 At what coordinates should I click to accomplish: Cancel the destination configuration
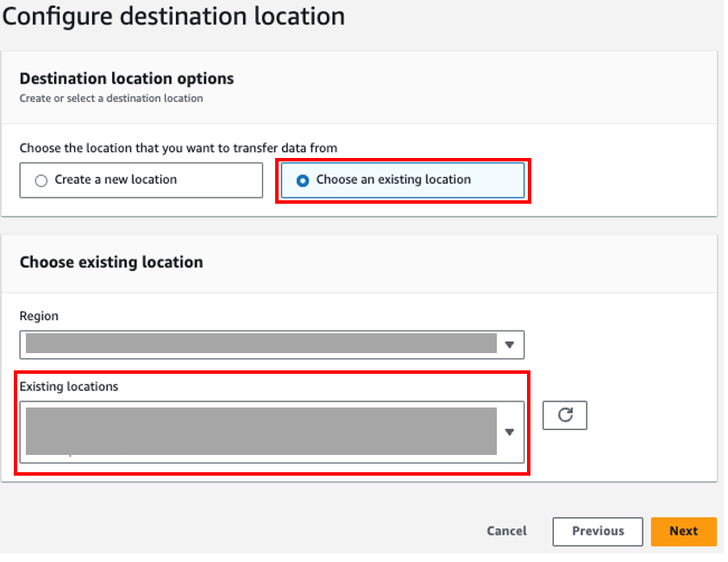(506, 531)
